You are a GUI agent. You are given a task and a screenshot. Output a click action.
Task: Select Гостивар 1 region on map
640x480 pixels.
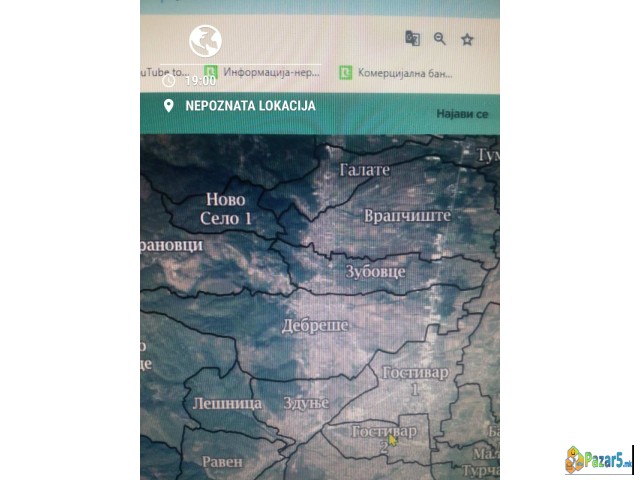click(x=415, y=380)
